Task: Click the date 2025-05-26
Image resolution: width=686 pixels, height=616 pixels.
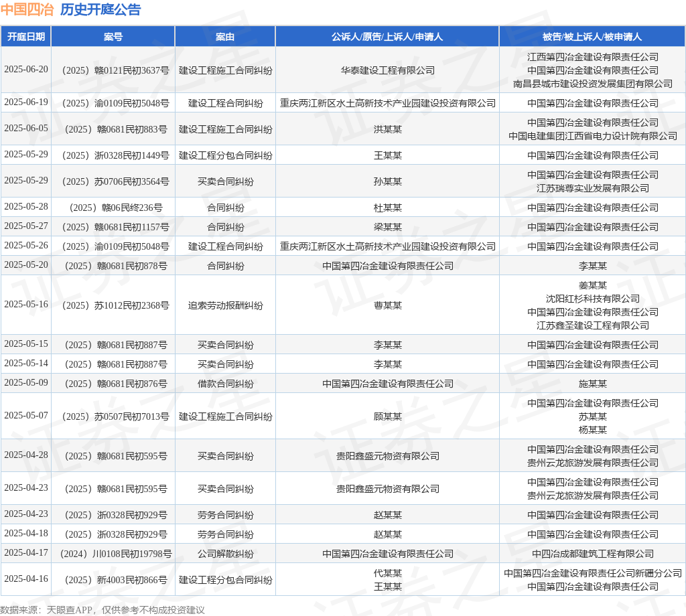Action: click(26, 245)
